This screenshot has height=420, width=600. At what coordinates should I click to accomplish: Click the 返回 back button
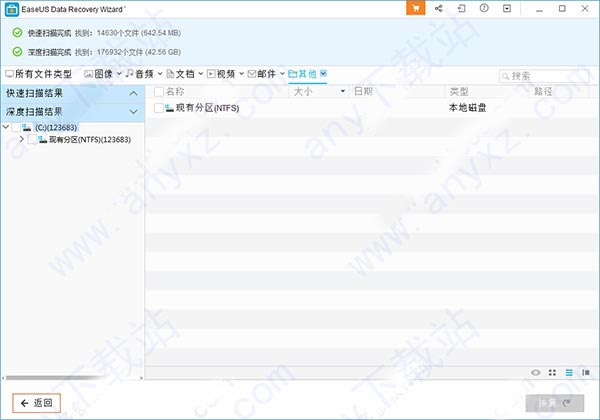[x=36, y=403]
